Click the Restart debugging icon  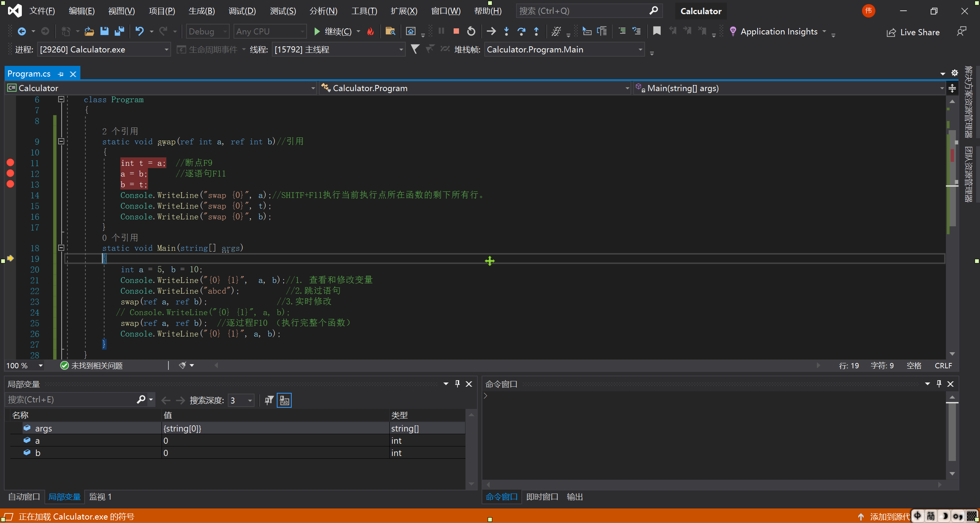[x=471, y=31]
